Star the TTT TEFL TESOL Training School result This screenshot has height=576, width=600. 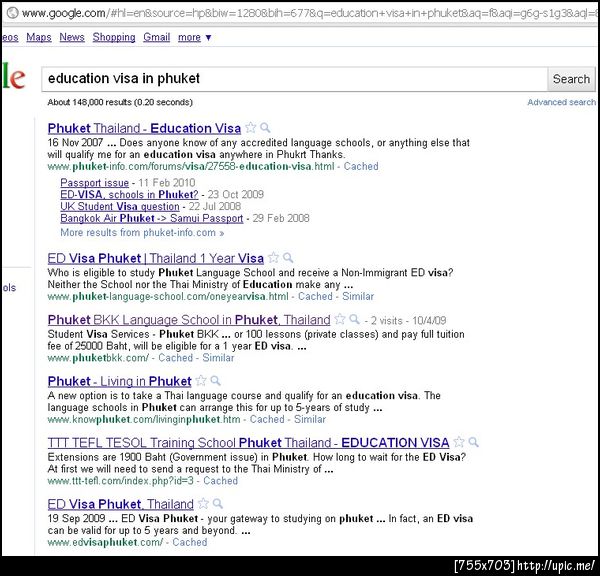click(459, 442)
